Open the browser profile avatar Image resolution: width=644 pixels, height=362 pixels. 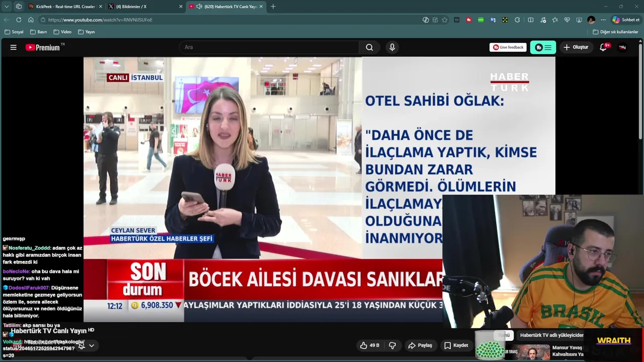pyautogui.click(x=591, y=20)
